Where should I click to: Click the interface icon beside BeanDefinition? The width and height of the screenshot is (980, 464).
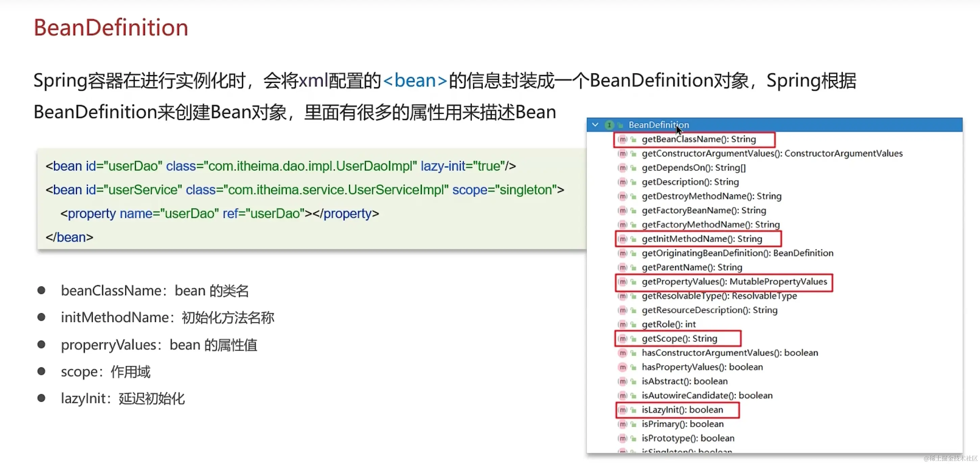[609, 125]
